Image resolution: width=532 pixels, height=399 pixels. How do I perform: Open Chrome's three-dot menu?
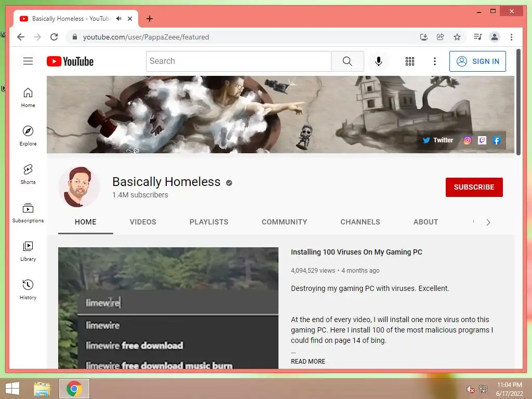(x=511, y=37)
